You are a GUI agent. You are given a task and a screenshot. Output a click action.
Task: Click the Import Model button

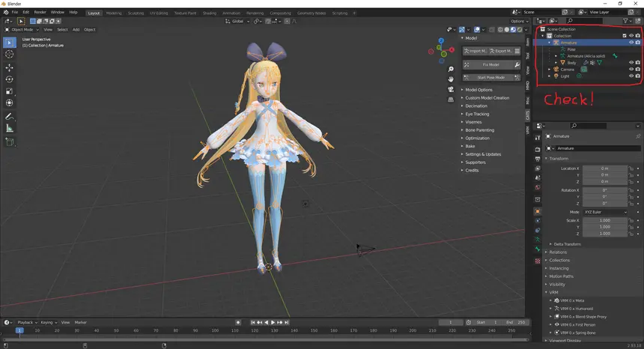pyautogui.click(x=476, y=51)
